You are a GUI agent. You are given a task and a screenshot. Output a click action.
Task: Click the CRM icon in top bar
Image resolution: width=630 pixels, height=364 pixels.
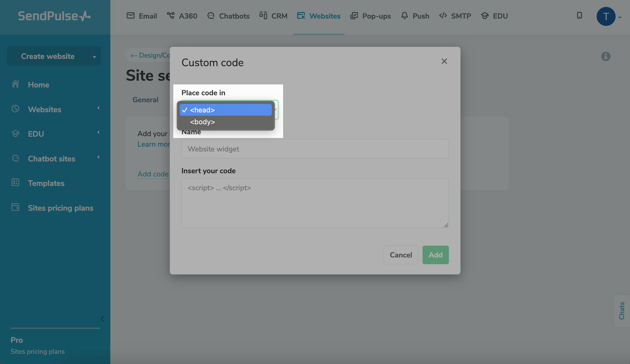263,16
